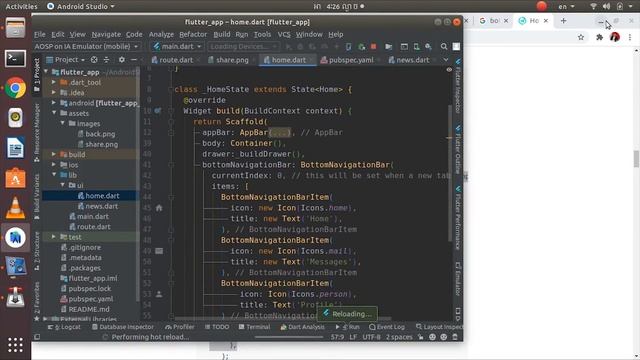The image size is (640, 360).
Task: Open the Refactor menu
Action: click(x=193, y=35)
